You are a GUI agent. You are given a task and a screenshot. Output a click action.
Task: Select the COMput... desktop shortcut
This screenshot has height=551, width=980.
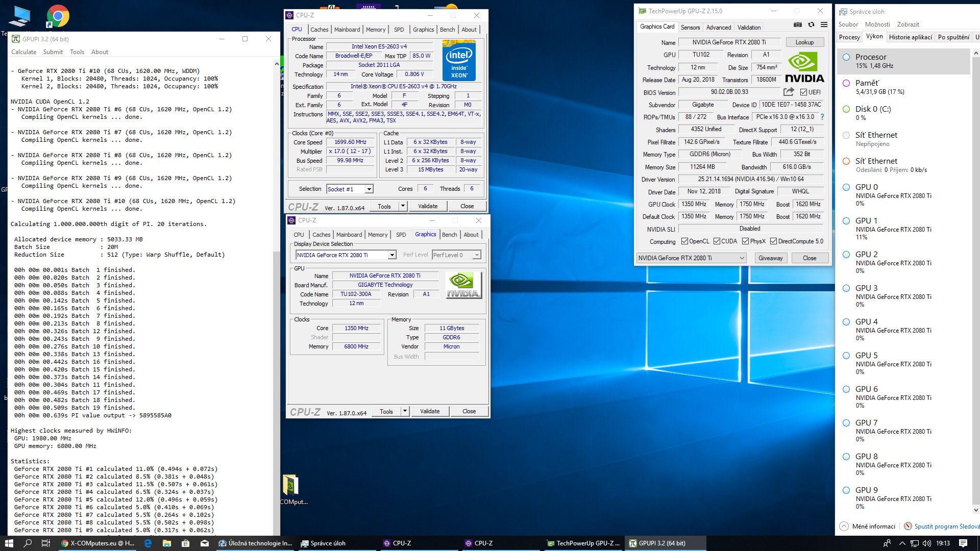pos(293,490)
